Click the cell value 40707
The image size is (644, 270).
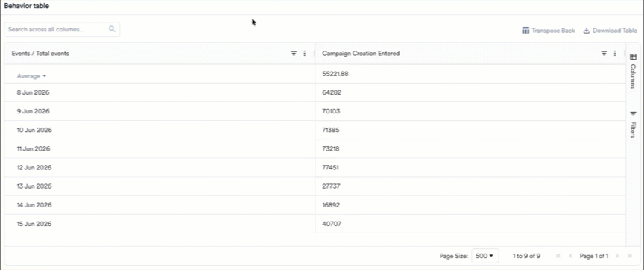point(332,224)
